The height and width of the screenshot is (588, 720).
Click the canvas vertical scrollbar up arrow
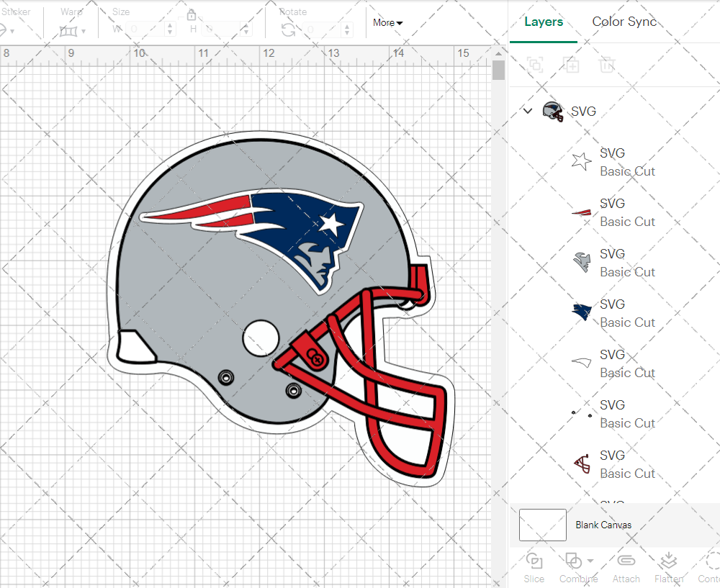click(498, 53)
